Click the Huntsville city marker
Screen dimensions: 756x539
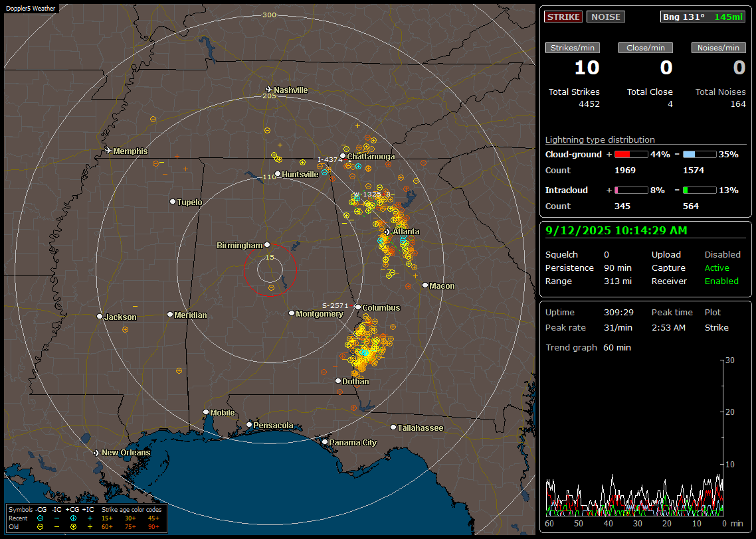pos(278,174)
